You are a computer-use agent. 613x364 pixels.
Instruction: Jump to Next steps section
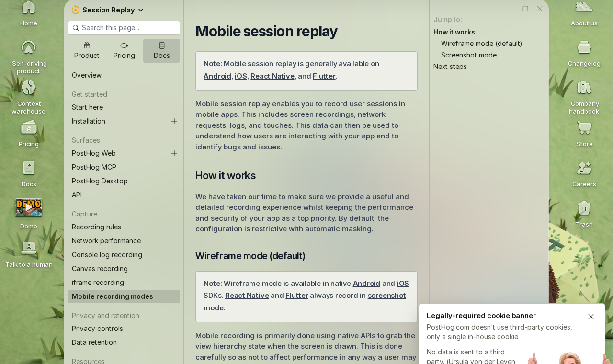click(450, 67)
